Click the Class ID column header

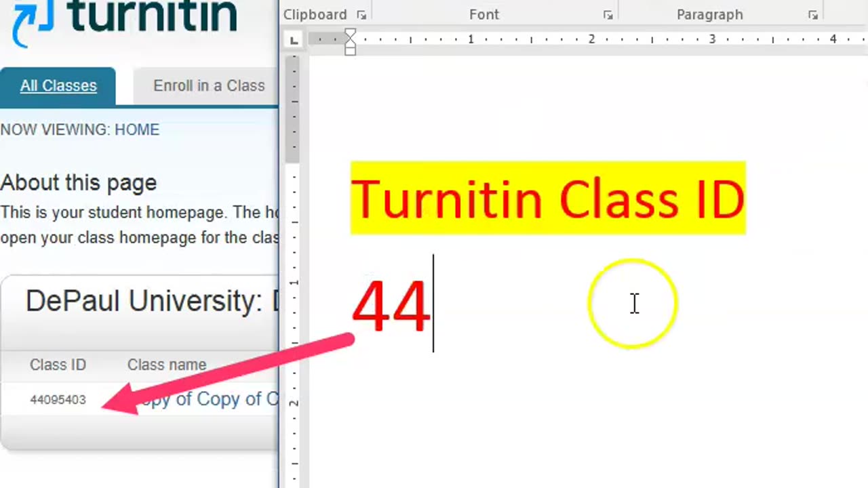[58, 365]
